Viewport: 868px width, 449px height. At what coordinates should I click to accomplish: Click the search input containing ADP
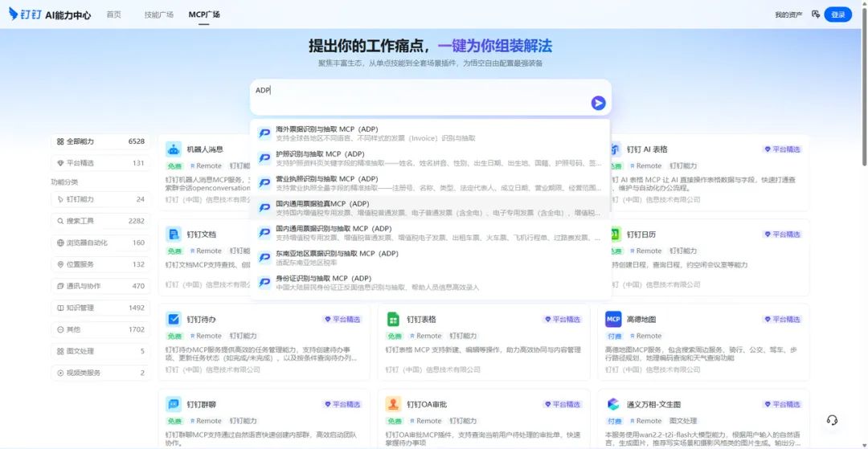[x=431, y=96]
